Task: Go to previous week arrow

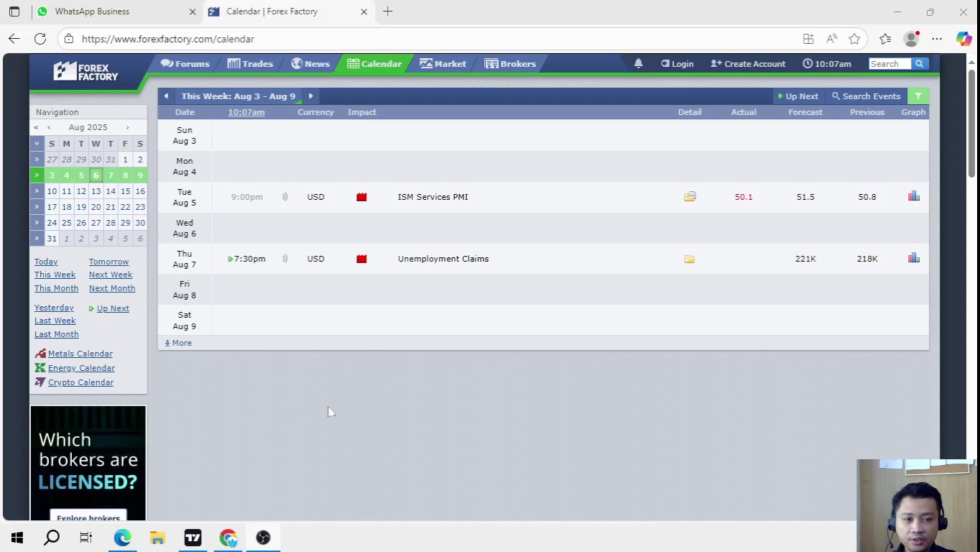Action: tap(166, 96)
